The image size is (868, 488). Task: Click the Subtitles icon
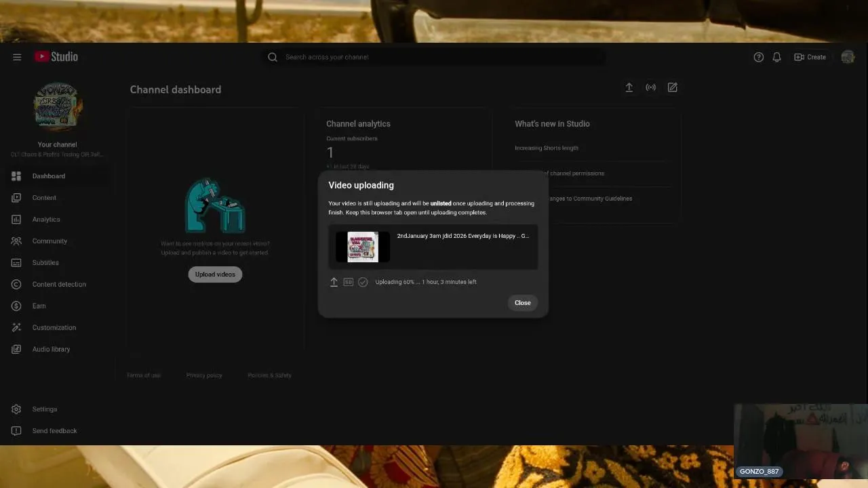coord(16,263)
